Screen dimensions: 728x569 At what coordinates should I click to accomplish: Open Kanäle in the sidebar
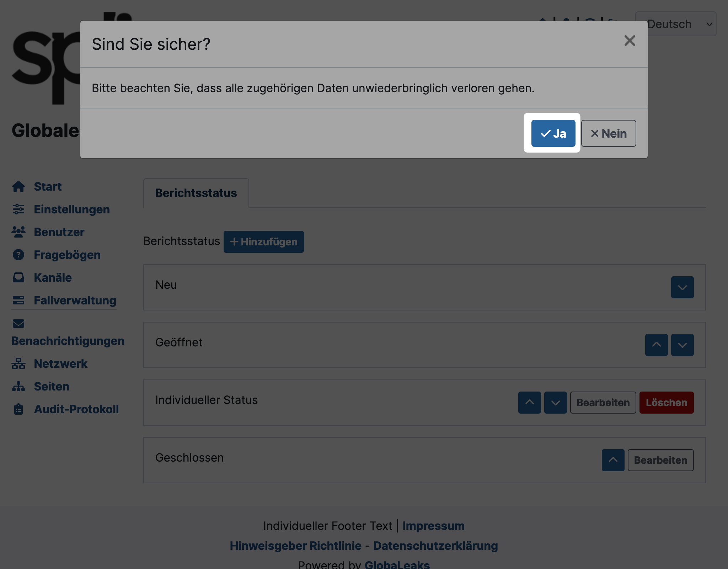[x=53, y=277]
